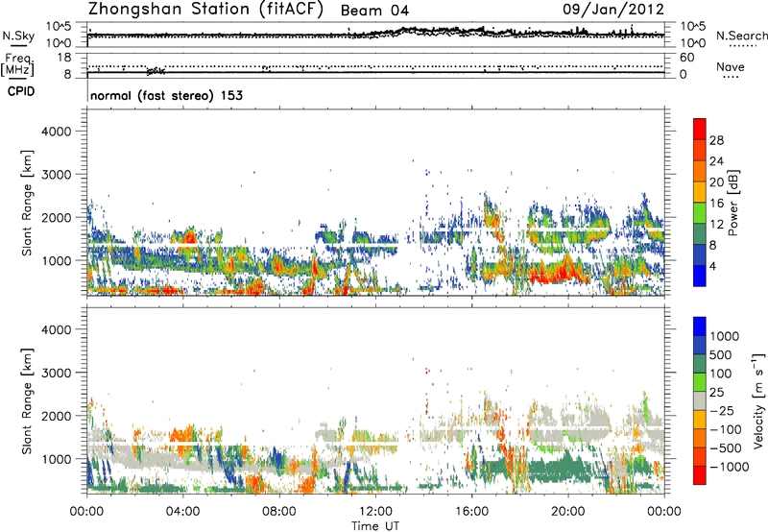Screen dimensions: 768x532
Task: Click the '20:00' time tick label
Action: tap(568, 512)
